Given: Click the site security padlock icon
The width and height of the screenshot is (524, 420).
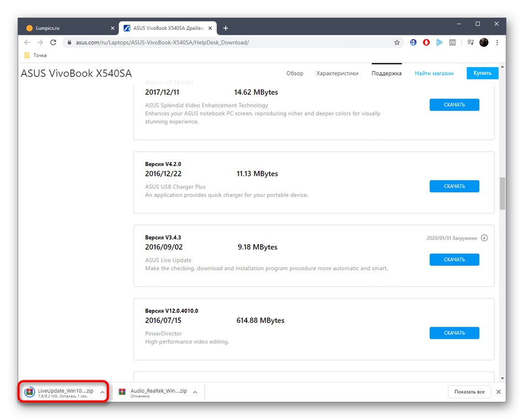Looking at the screenshot, I should tap(69, 42).
